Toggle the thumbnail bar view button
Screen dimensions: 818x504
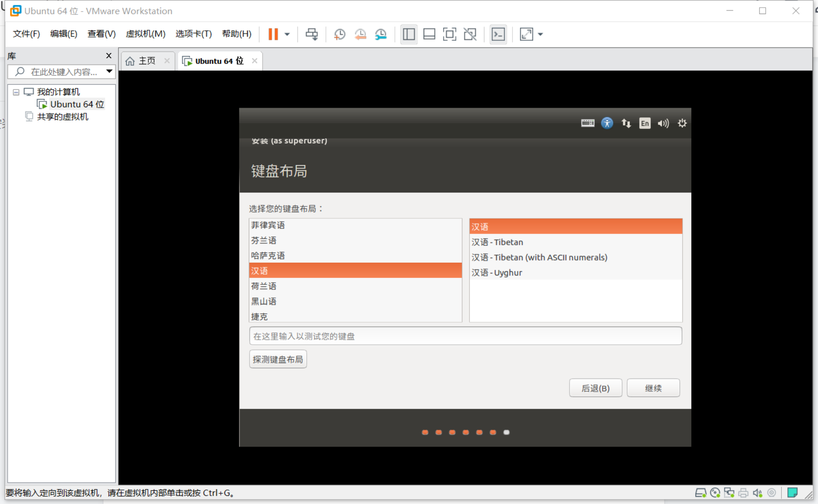[x=429, y=34]
